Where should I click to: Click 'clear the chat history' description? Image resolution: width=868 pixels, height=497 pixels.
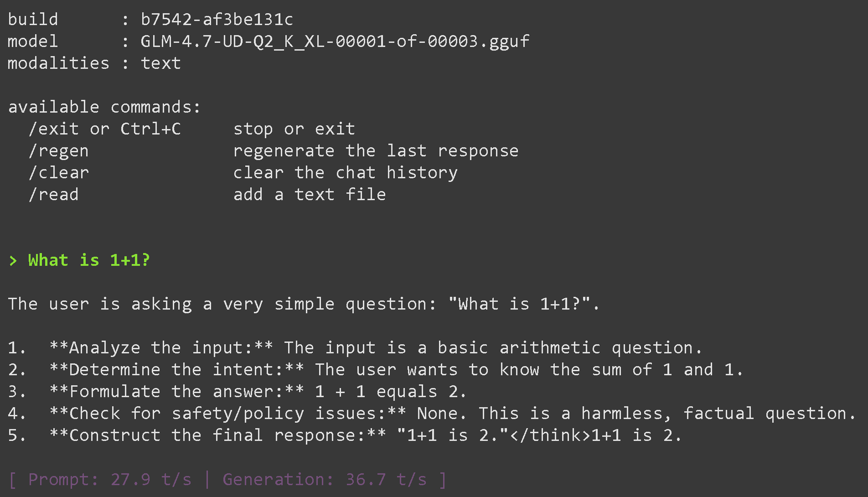[345, 173]
